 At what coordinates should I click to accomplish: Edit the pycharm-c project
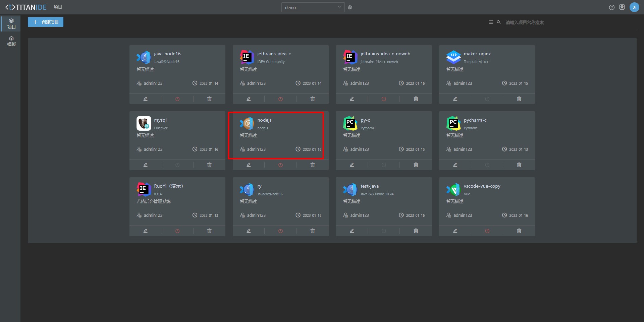(455, 165)
